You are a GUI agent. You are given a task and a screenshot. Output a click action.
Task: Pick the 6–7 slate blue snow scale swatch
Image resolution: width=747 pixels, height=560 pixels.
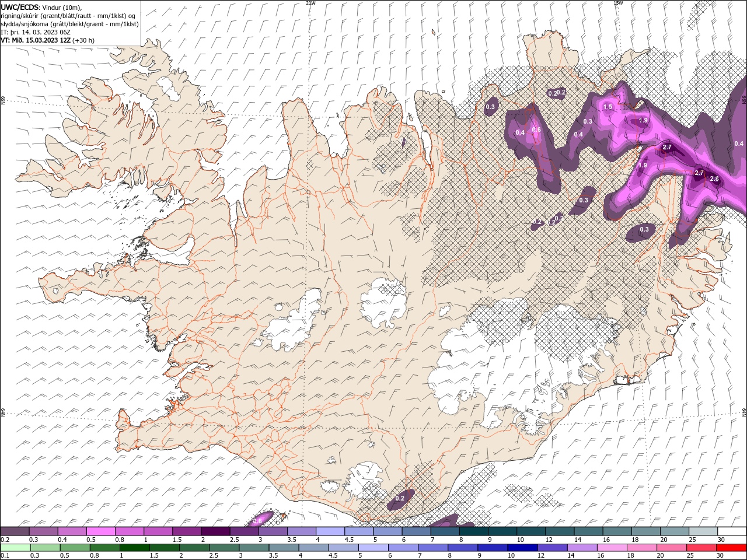pos(416,531)
